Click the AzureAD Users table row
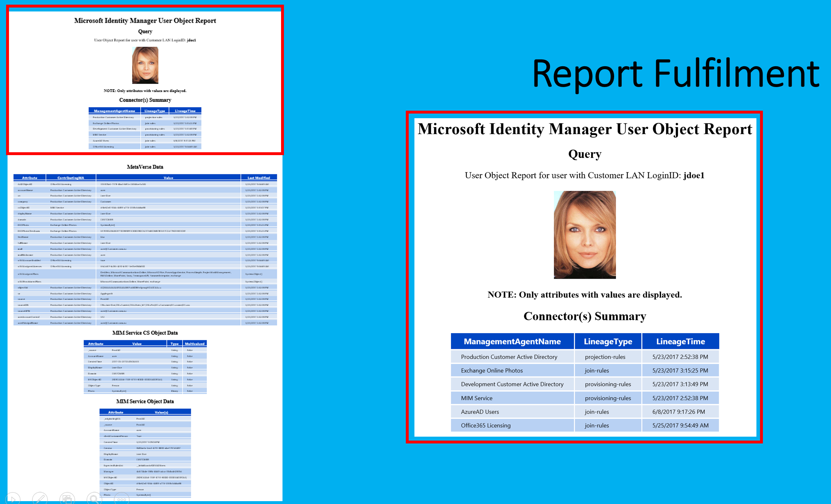The image size is (831, 504). [480, 412]
